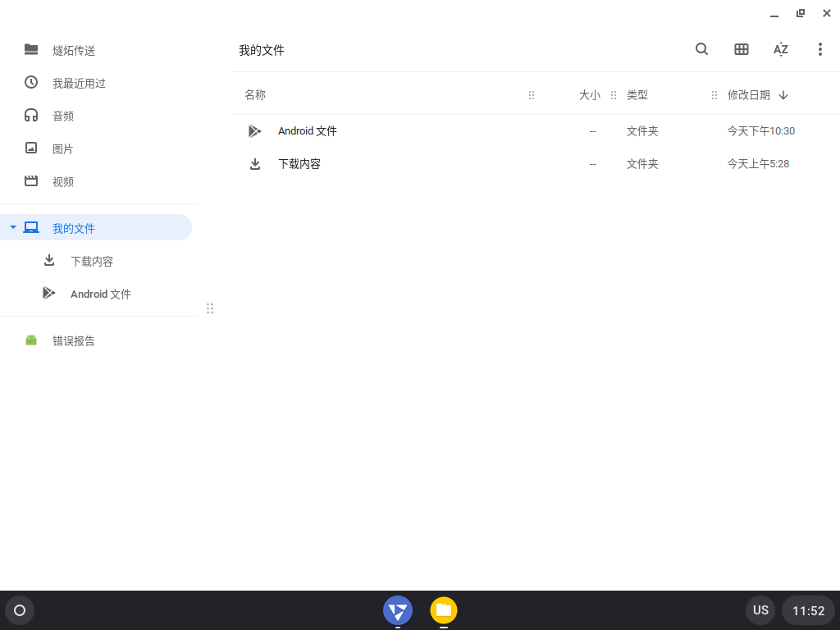
Task: Sort files by 名称 column header
Action: point(255,95)
